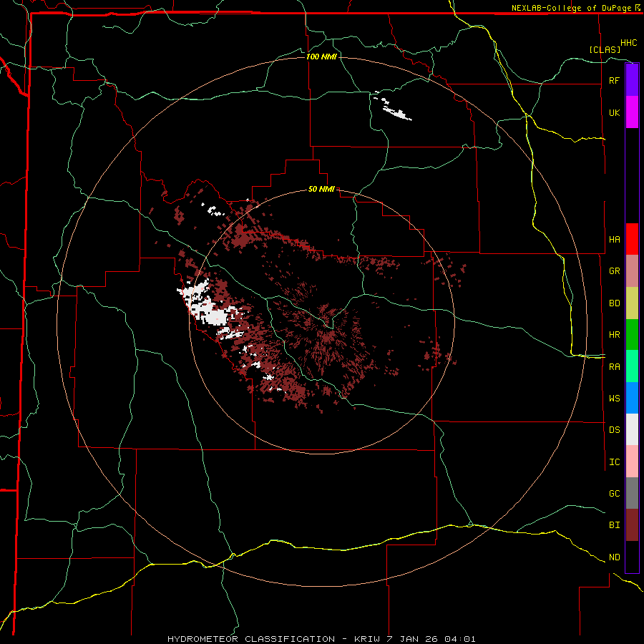Click the ND black legend swatch
Viewport: 644px width, 644px height.
point(632,557)
